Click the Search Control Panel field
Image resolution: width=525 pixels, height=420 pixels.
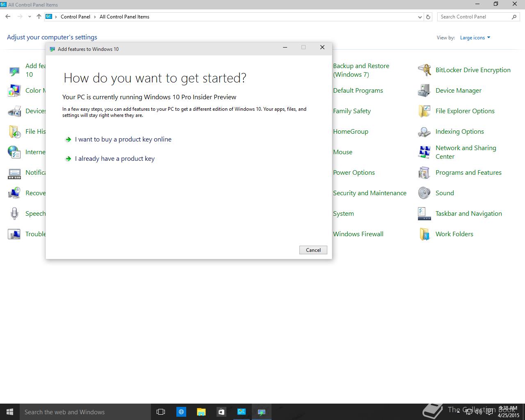[x=478, y=17]
